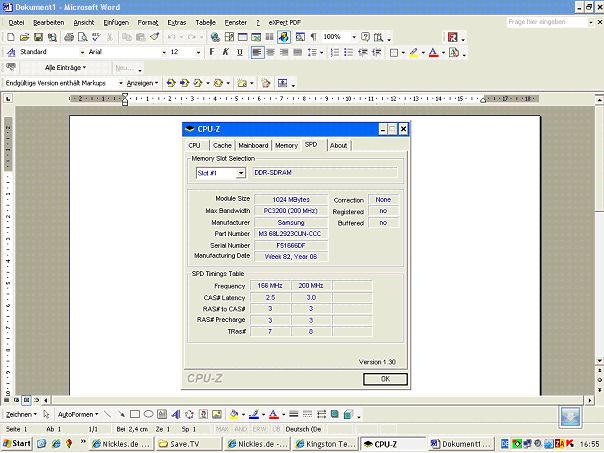
Task: Switch to the About tab in CPU-Z
Action: (x=339, y=145)
